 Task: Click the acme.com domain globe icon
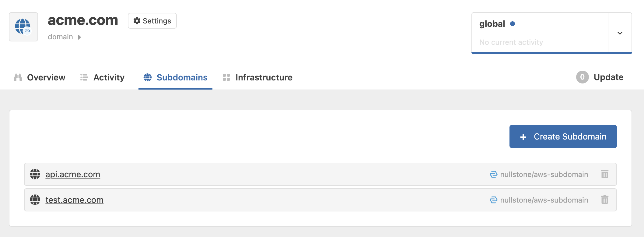point(23,27)
